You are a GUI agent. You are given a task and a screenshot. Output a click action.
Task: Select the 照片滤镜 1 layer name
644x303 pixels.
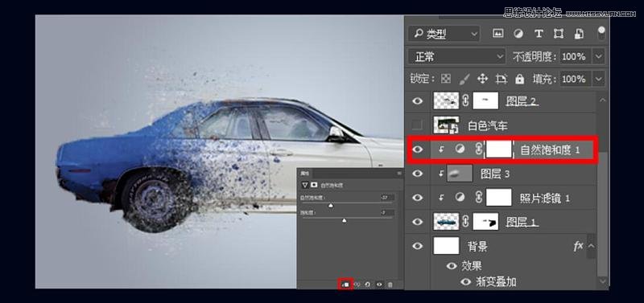tap(545, 198)
